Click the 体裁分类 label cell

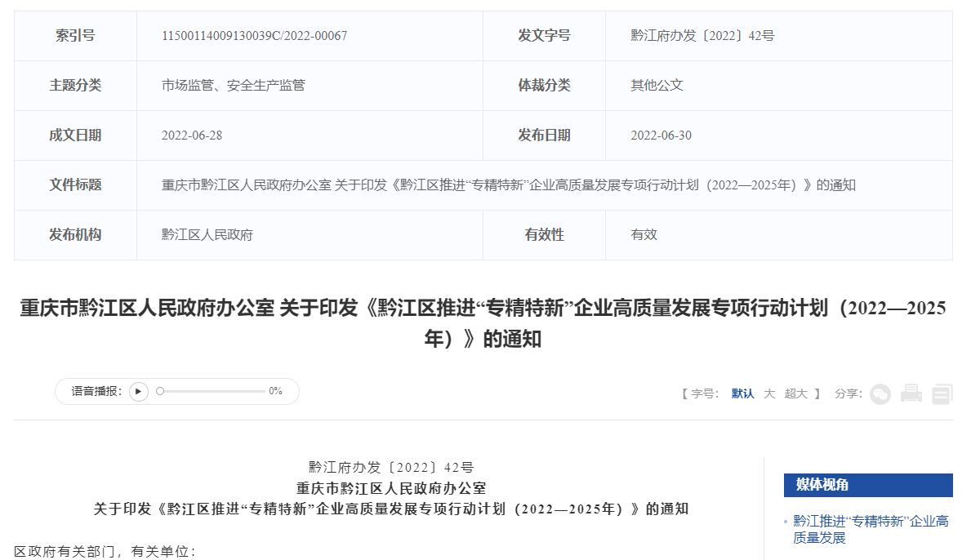click(x=545, y=86)
